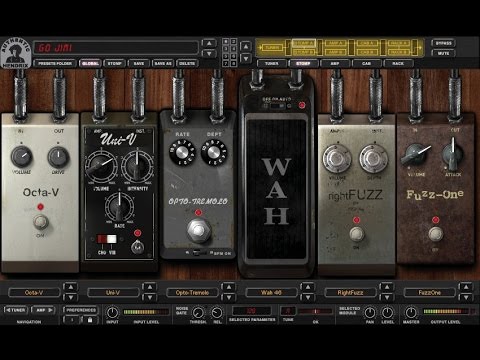Select the Amp A block in the signal chain
Screen dimensions: 480x360
click(x=335, y=43)
